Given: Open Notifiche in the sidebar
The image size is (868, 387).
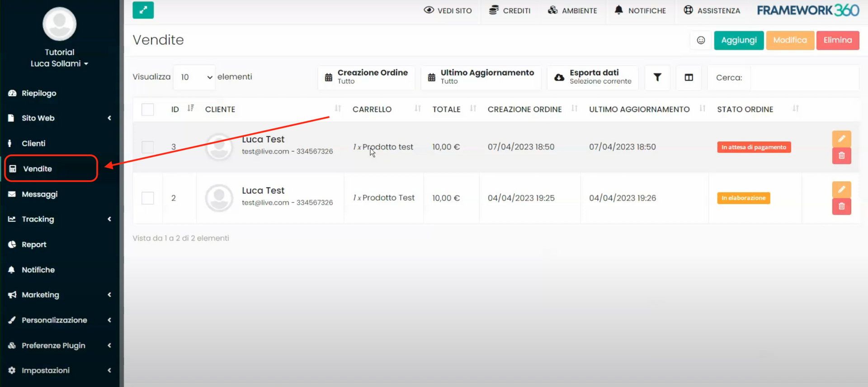Looking at the screenshot, I should click(x=38, y=270).
